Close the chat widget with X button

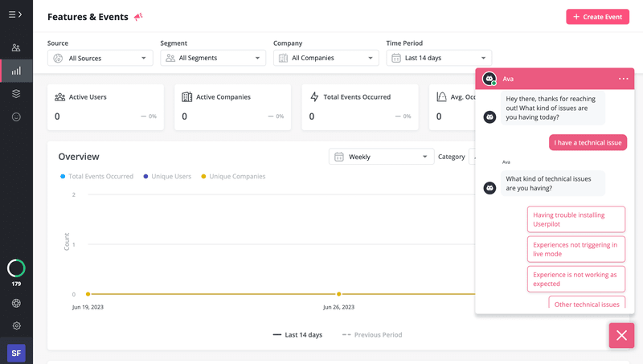(621, 336)
